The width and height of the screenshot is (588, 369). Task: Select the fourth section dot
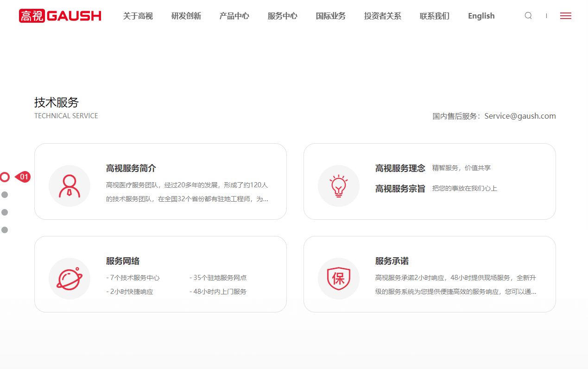[5, 230]
